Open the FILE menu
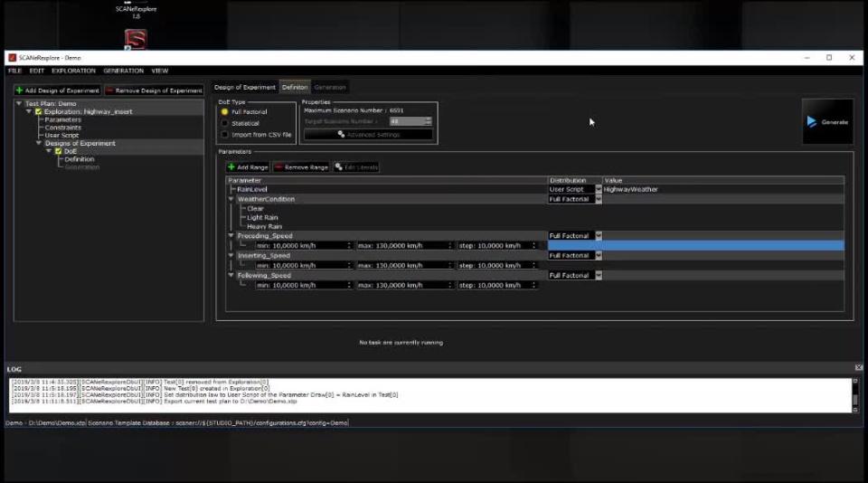This screenshot has height=483, width=868. point(15,71)
